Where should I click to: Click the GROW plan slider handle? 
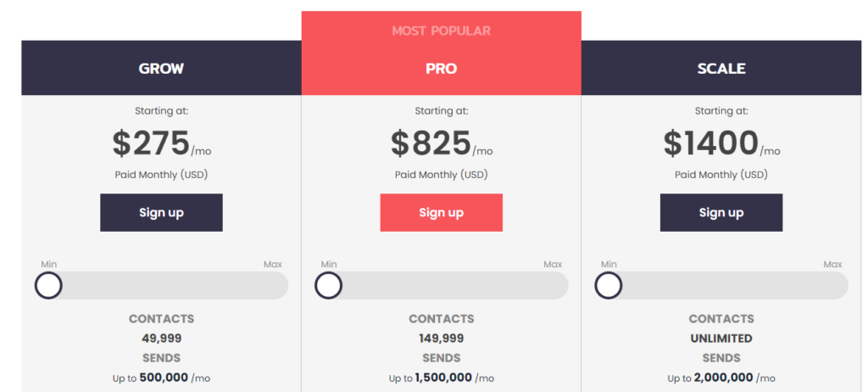coord(48,286)
